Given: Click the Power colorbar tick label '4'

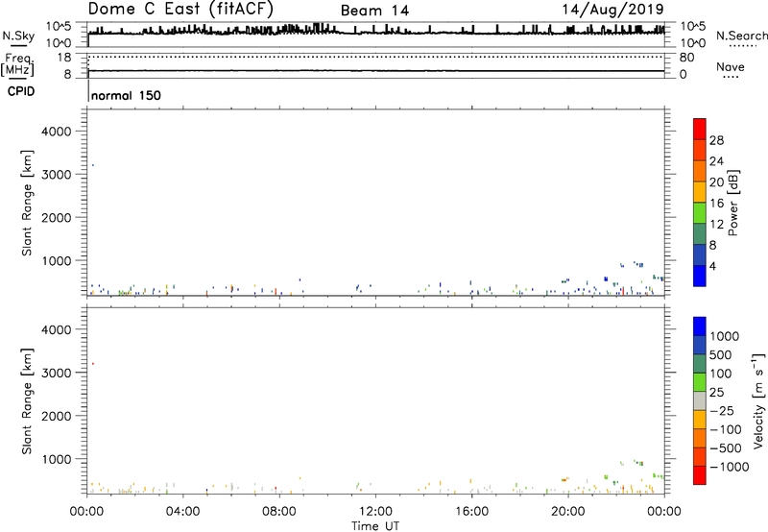Looking at the screenshot, I should (712, 266).
